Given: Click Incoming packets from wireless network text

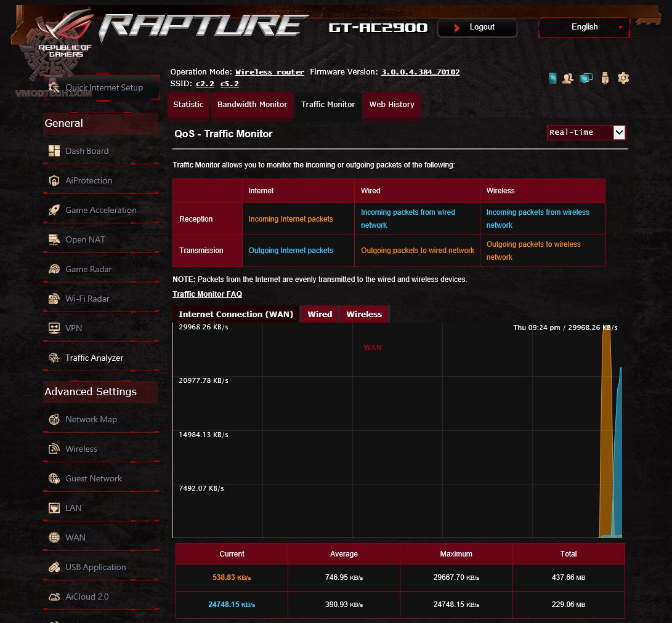Looking at the screenshot, I should (538, 219).
